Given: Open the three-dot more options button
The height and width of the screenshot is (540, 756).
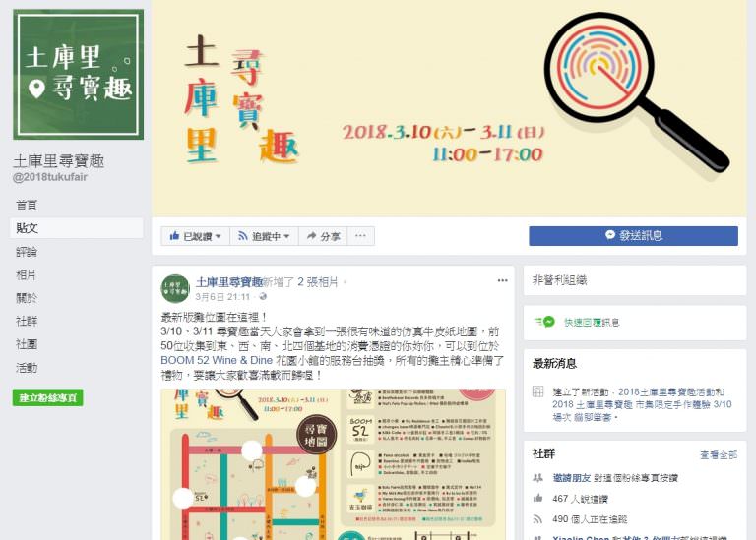Looking at the screenshot, I should [x=360, y=236].
